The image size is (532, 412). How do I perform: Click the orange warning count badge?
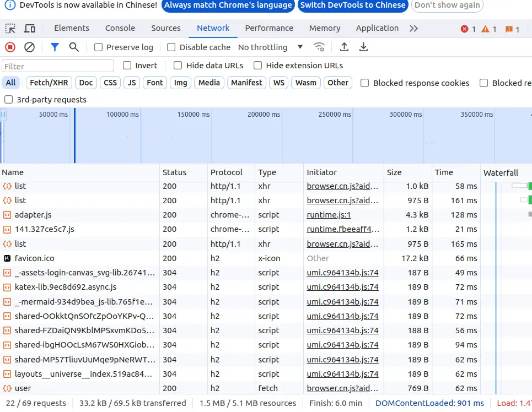point(489,29)
